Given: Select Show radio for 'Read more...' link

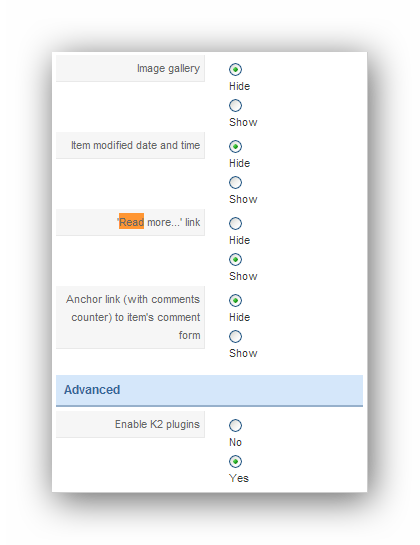Looking at the screenshot, I should (x=235, y=260).
